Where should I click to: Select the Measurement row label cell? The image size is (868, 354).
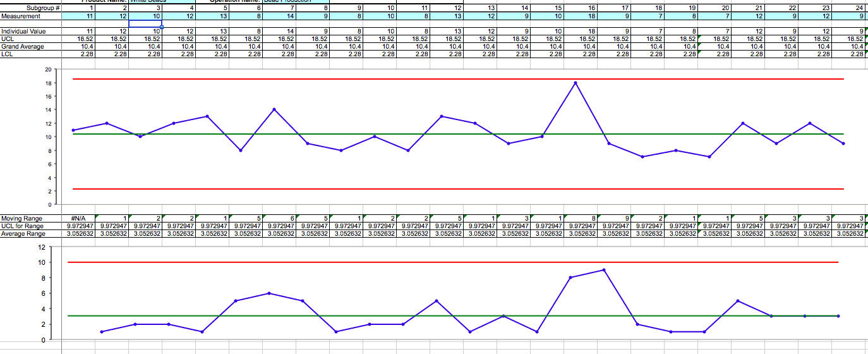pyautogui.click(x=30, y=16)
